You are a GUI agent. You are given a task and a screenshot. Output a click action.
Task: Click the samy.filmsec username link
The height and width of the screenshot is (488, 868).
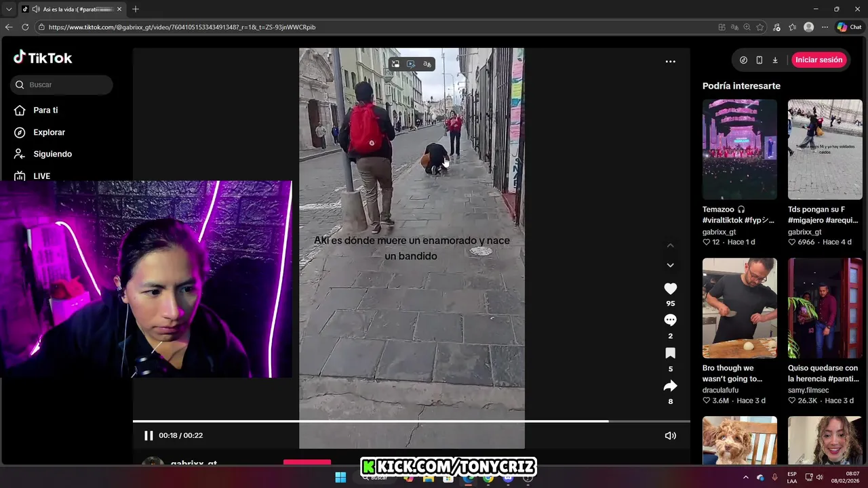[x=808, y=390]
